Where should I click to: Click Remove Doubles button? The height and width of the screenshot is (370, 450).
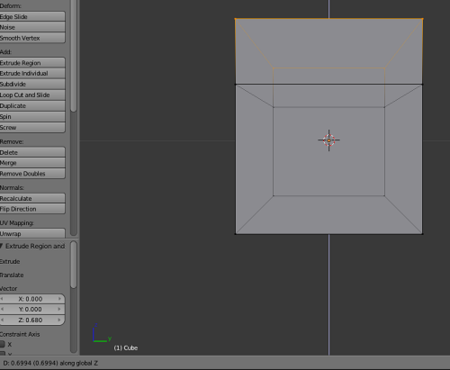point(32,174)
